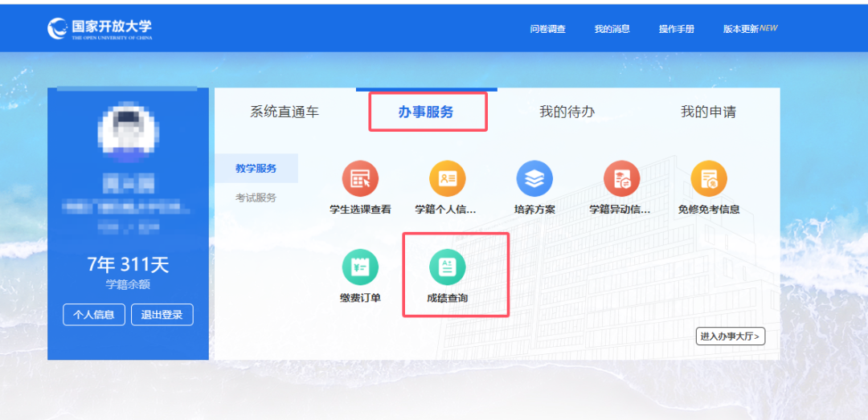Image resolution: width=868 pixels, height=420 pixels.
Task: Click the 进入办事大厅 button
Action: pos(730,336)
